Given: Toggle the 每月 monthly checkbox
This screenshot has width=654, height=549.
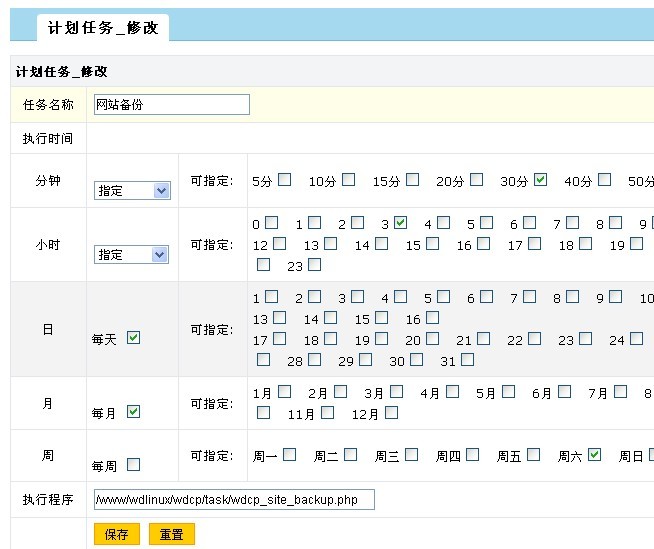Looking at the screenshot, I should [x=133, y=411].
